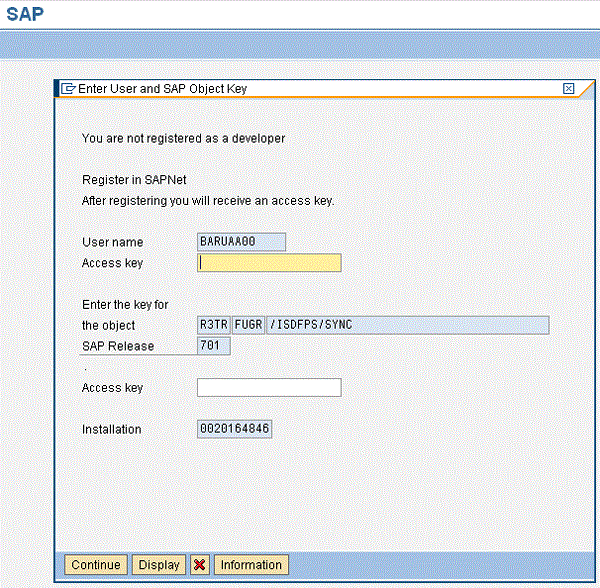The height and width of the screenshot is (588, 600).
Task: Focus the object Access key input field
Action: coord(269,388)
